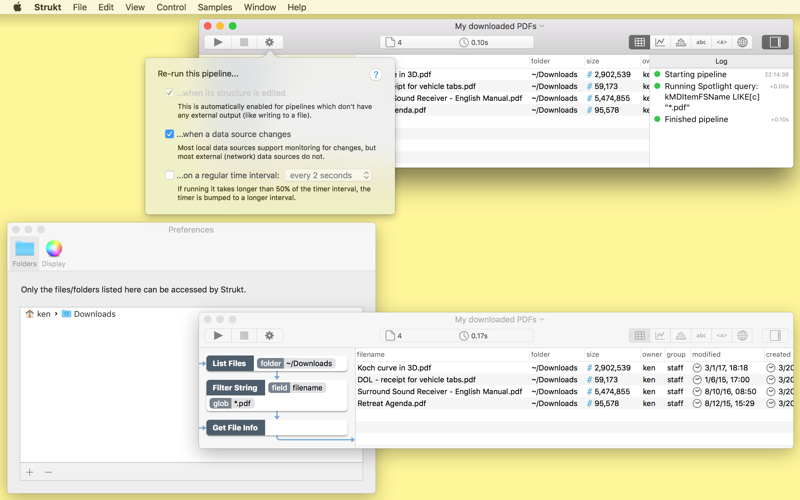Select HTML tag view icon in top window

pos(721,42)
